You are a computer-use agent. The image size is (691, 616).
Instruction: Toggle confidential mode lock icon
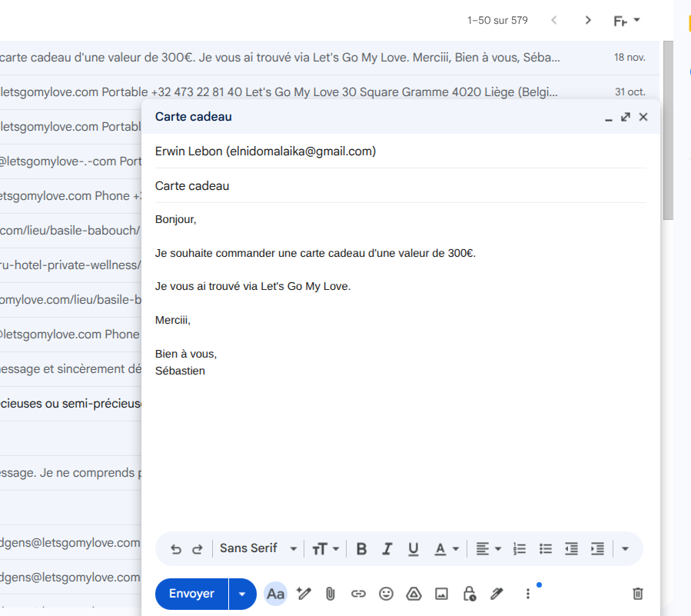(x=469, y=594)
